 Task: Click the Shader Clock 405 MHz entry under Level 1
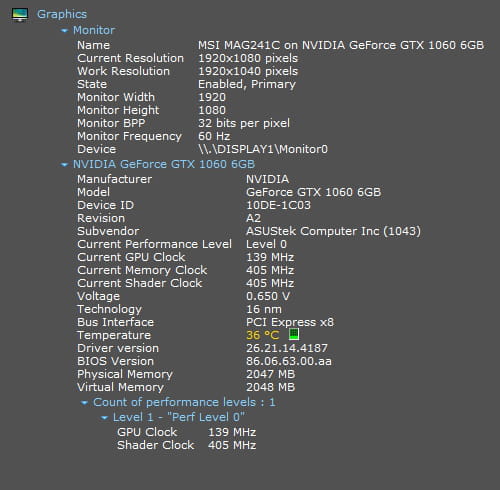click(186, 445)
